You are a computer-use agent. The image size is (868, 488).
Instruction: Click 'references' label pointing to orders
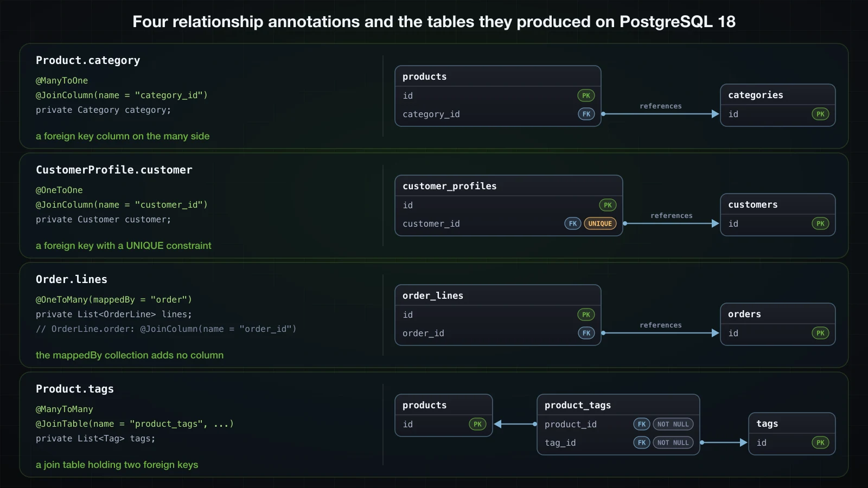tap(661, 325)
